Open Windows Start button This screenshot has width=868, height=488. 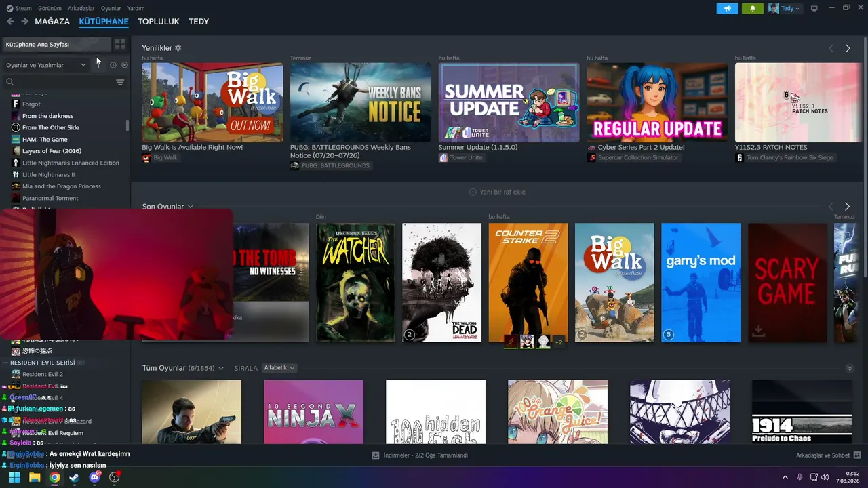(14, 477)
